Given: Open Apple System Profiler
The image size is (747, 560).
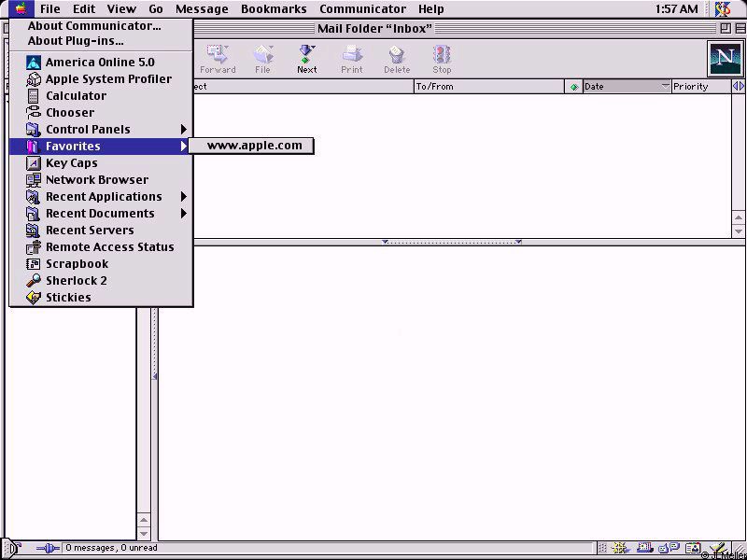Looking at the screenshot, I should point(108,78).
